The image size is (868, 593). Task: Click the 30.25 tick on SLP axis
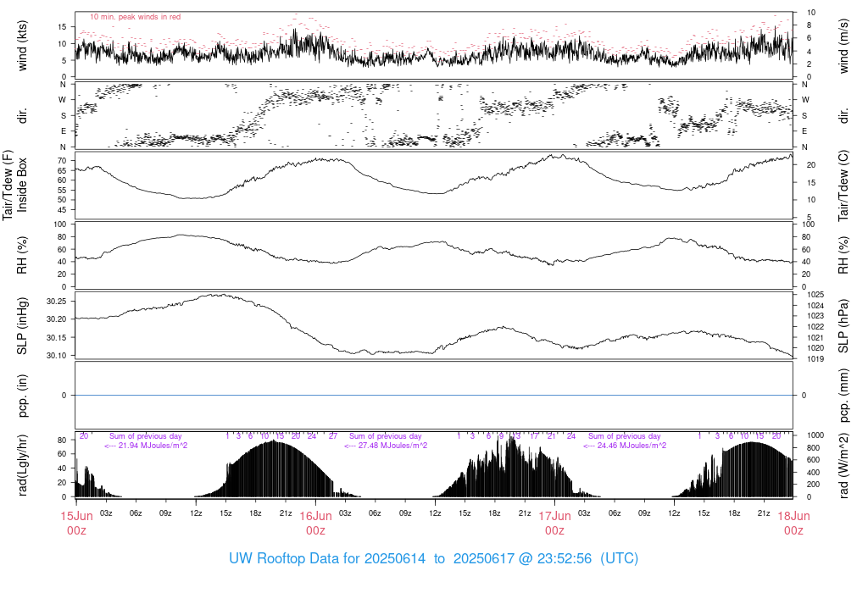click(57, 302)
